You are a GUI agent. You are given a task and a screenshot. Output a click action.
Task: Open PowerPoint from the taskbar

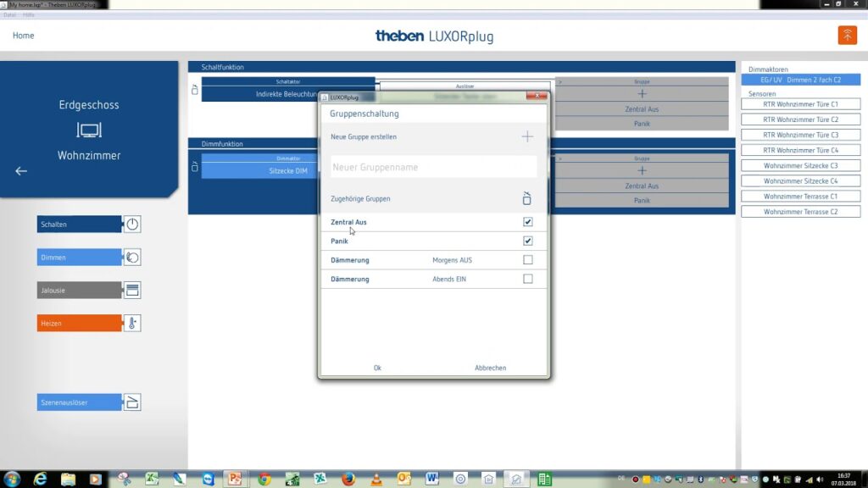(x=236, y=479)
